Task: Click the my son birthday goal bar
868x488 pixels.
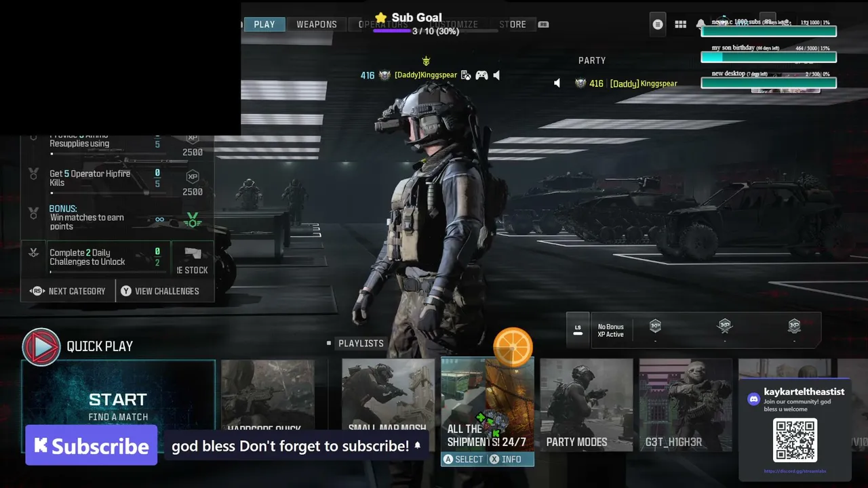Action: (x=768, y=57)
